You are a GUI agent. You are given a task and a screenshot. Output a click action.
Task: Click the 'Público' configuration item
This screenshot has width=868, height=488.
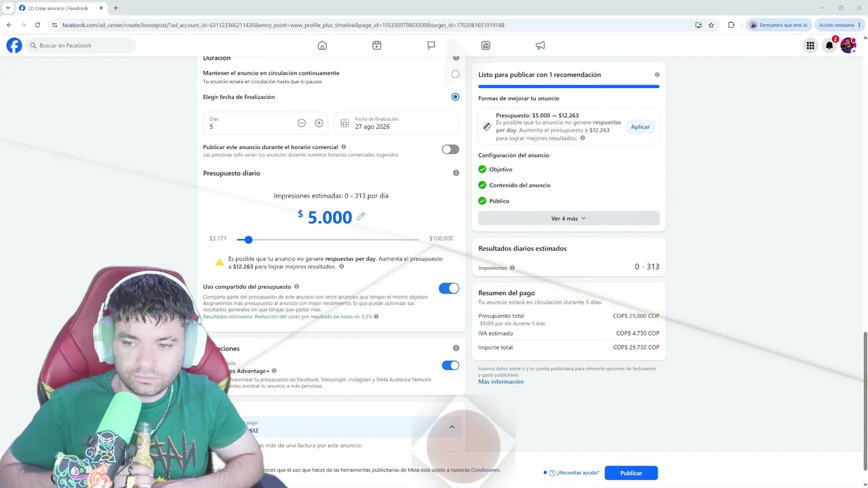[x=499, y=201]
